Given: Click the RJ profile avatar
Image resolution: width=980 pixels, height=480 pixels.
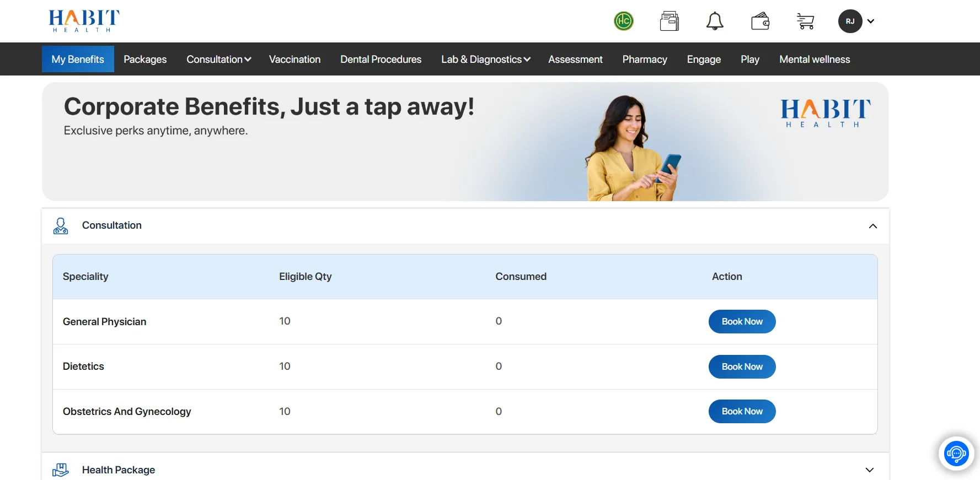Looking at the screenshot, I should point(850,21).
